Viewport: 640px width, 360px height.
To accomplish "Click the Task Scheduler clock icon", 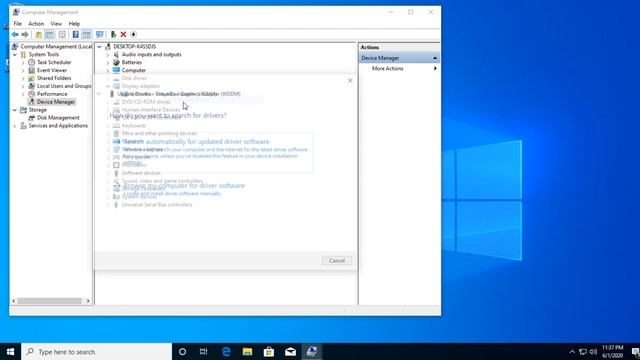I will tap(31, 62).
